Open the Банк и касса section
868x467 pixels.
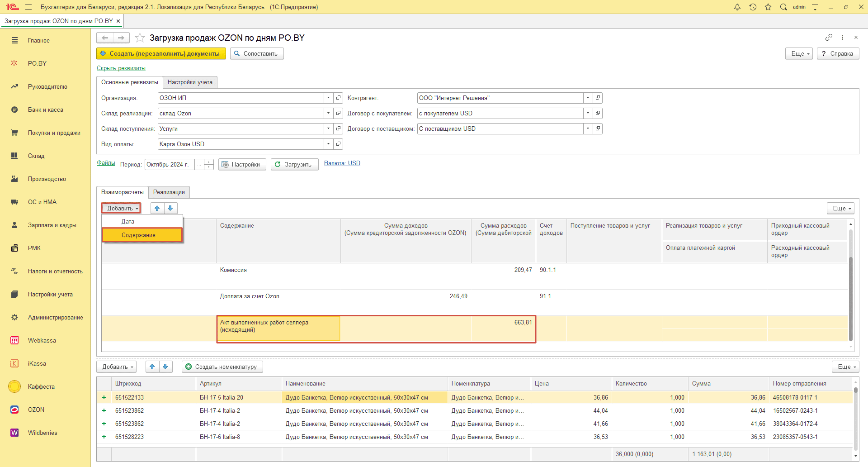(x=45, y=110)
